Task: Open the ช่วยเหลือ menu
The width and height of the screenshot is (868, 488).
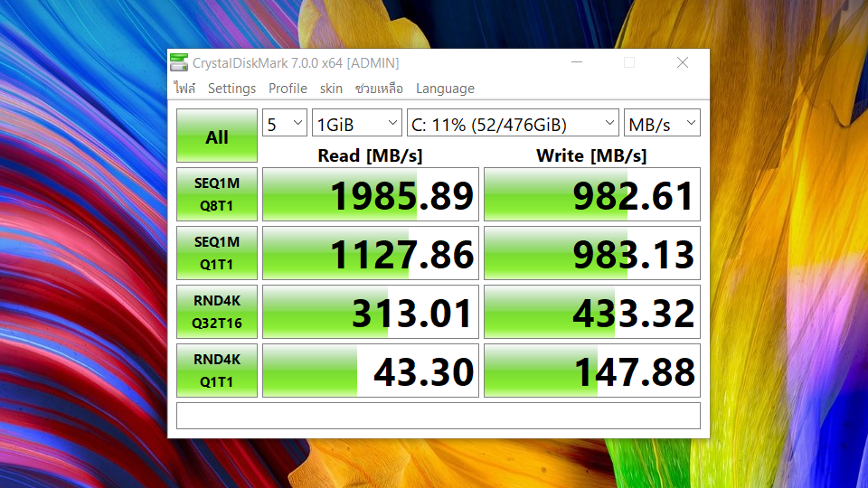Action: click(379, 89)
